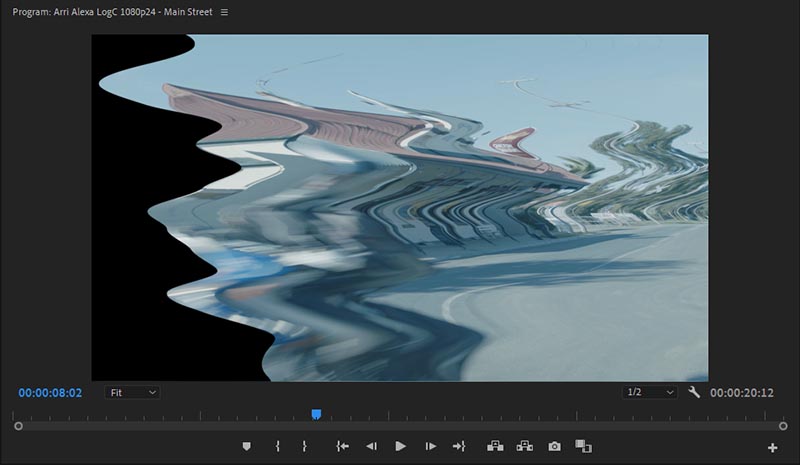Open the Program monitor panel menu
The width and height of the screenshot is (800, 465).
click(224, 12)
